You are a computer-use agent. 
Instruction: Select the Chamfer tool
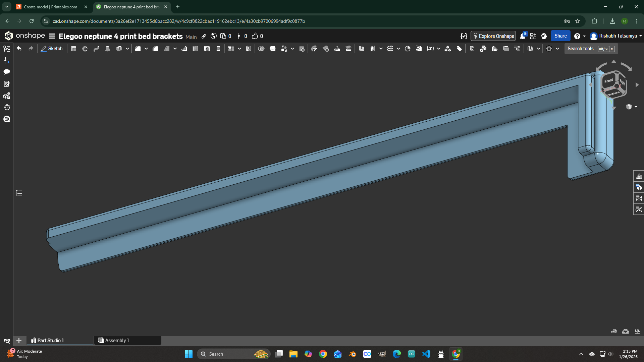coord(155,49)
